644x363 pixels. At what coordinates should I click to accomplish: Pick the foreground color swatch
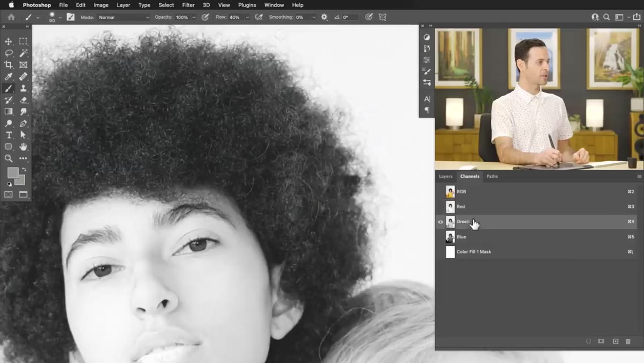click(x=12, y=172)
